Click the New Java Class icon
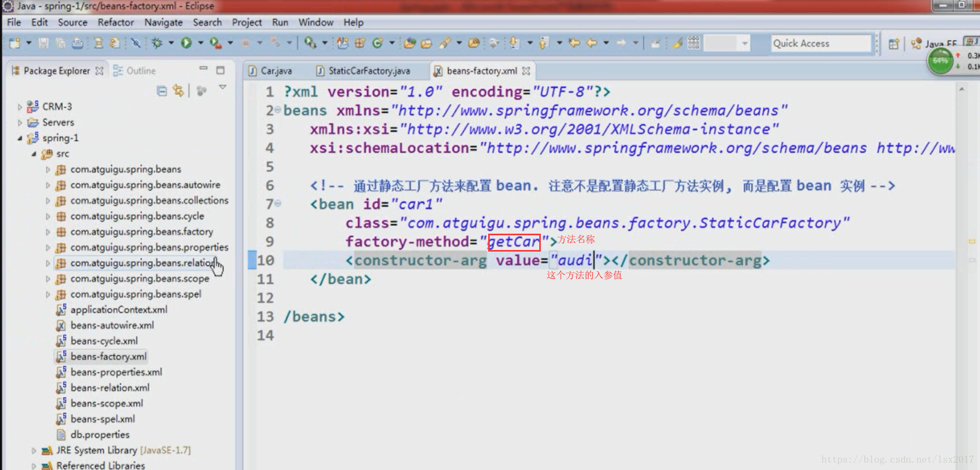Image resolution: width=980 pixels, height=470 pixels. click(x=378, y=43)
